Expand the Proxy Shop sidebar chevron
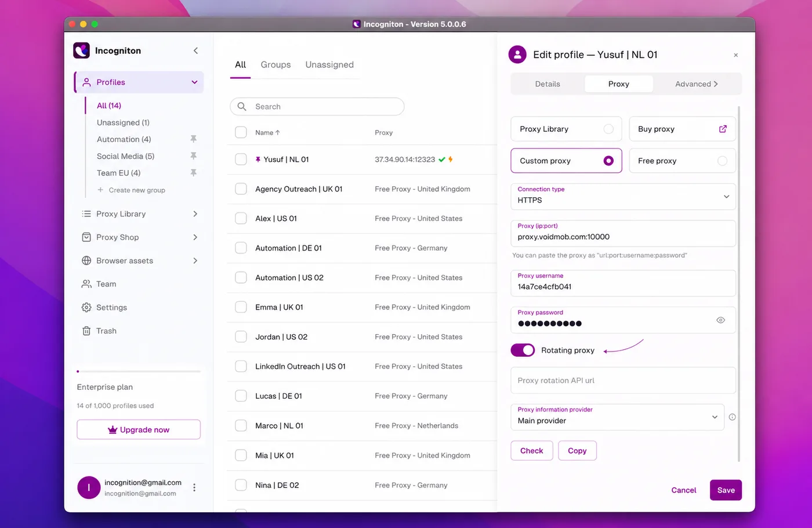 coord(195,237)
